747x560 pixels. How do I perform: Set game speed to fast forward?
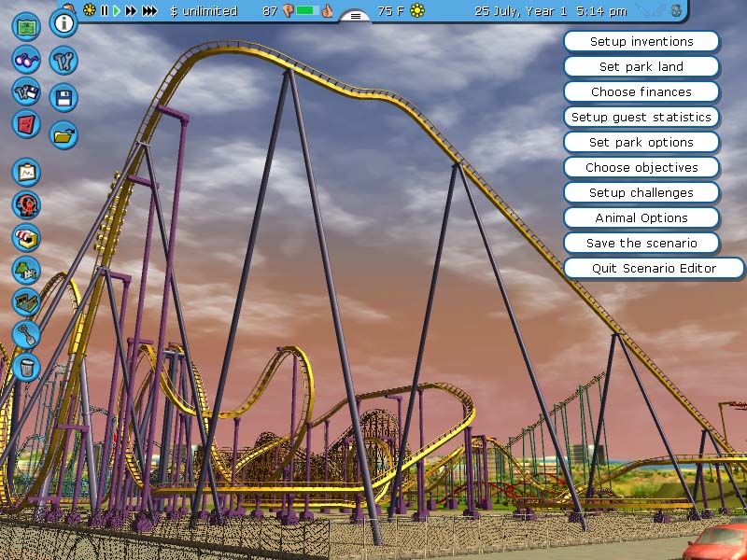[131, 10]
